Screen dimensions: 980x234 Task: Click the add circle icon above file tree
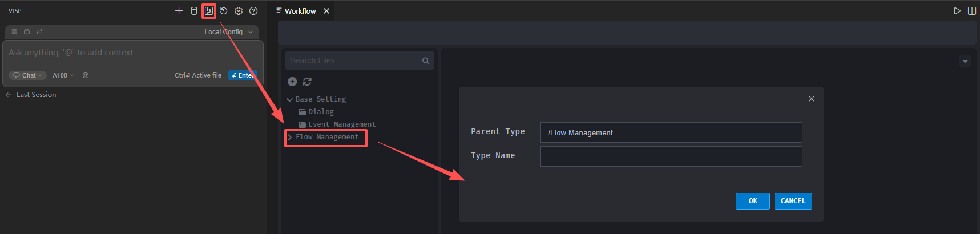click(292, 82)
